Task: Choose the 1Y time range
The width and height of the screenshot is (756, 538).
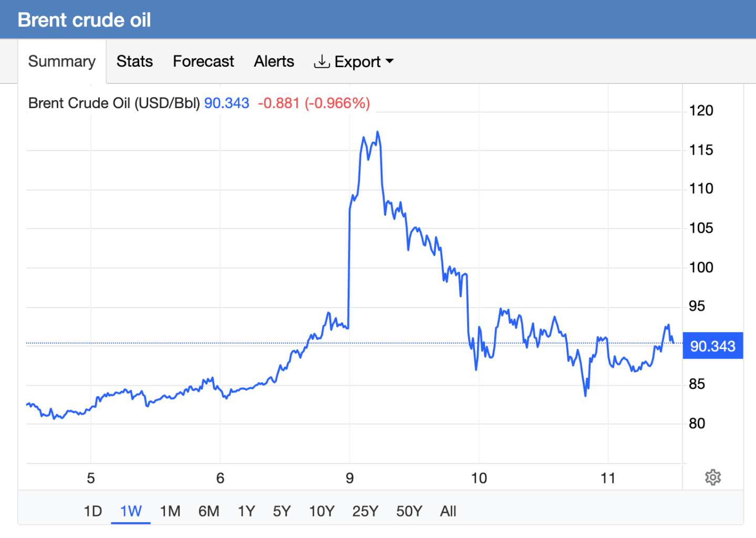Action: pos(246,511)
